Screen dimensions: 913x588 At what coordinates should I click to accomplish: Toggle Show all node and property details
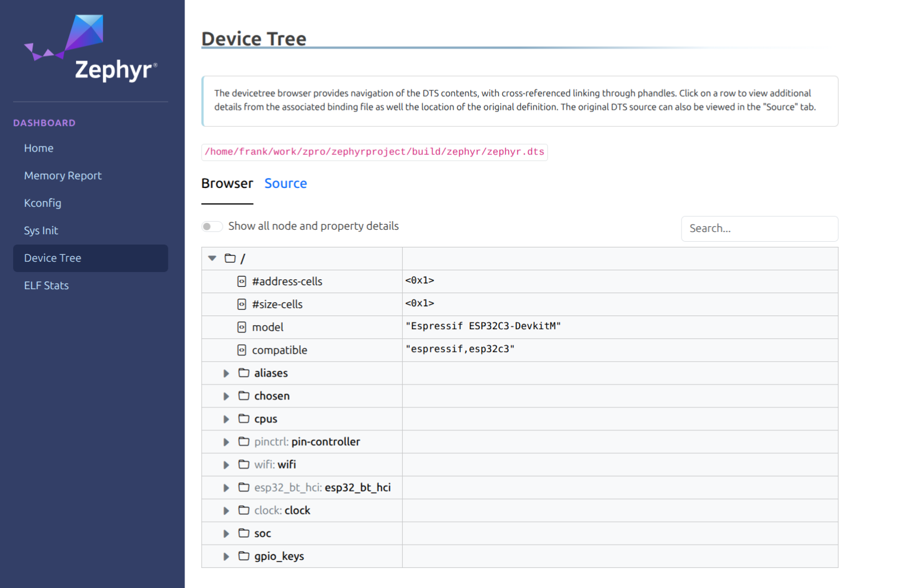[212, 226]
